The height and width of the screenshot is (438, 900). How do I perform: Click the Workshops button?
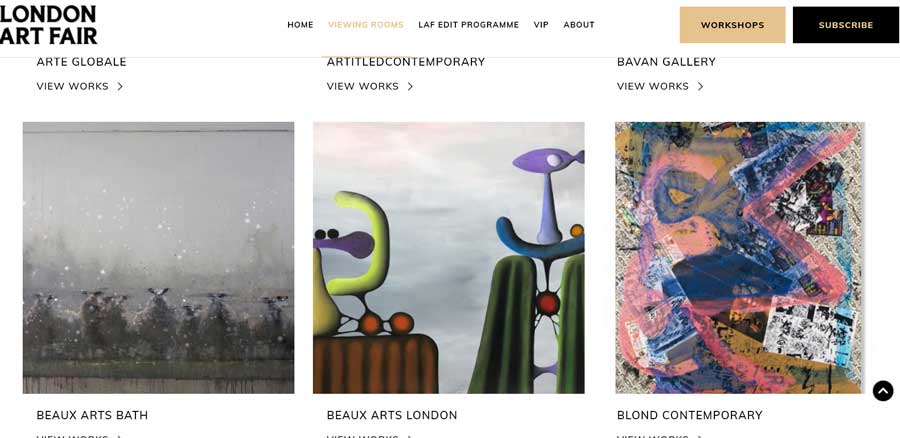click(732, 25)
